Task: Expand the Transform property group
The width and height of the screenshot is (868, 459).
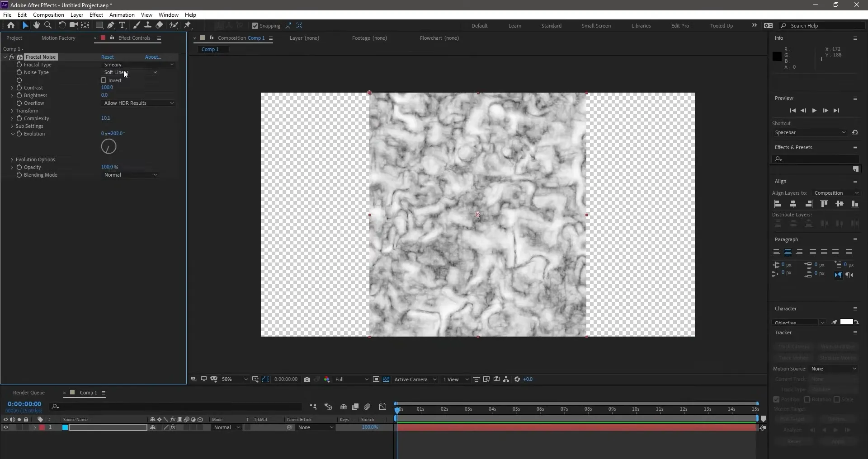Action: (12, 111)
